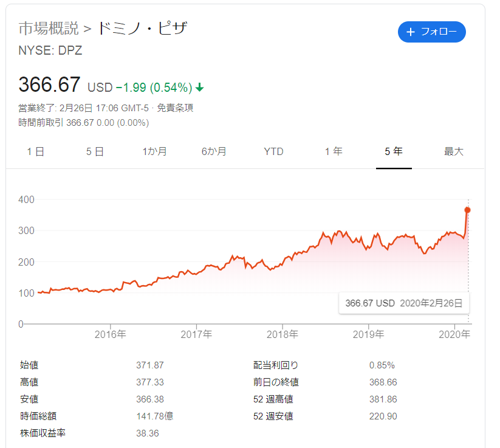Click the red data point marker on the chart

[467, 210]
